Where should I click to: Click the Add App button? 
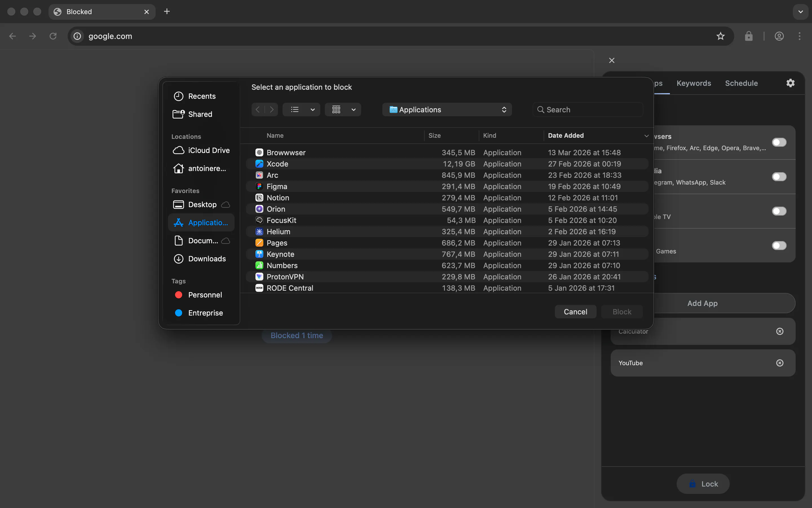702,303
